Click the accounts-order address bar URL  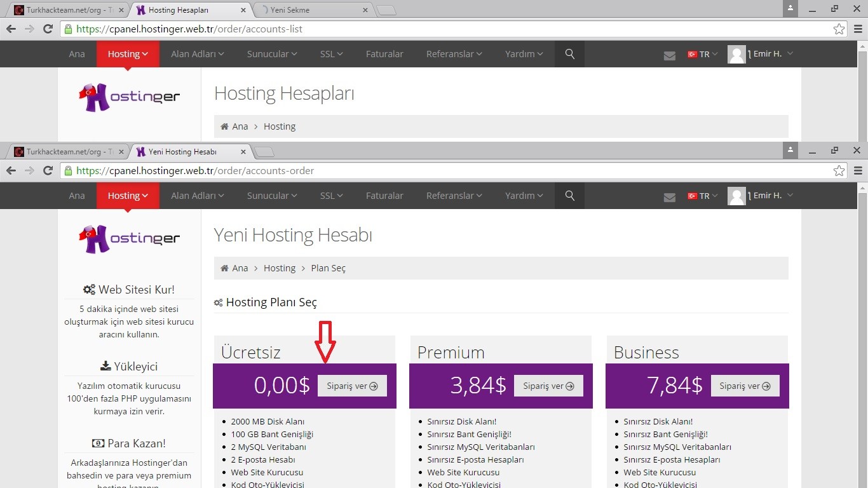click(x=195, y=170)
